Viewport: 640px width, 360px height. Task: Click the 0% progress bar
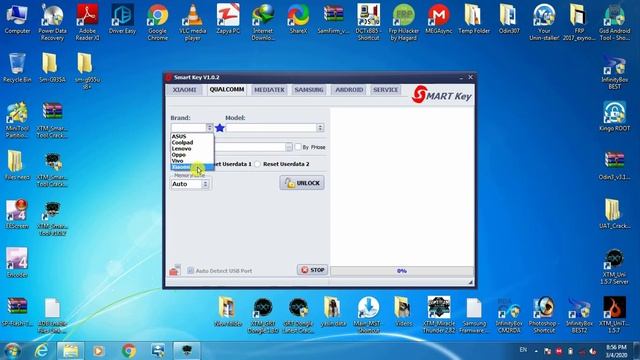(x=402, y=271)
